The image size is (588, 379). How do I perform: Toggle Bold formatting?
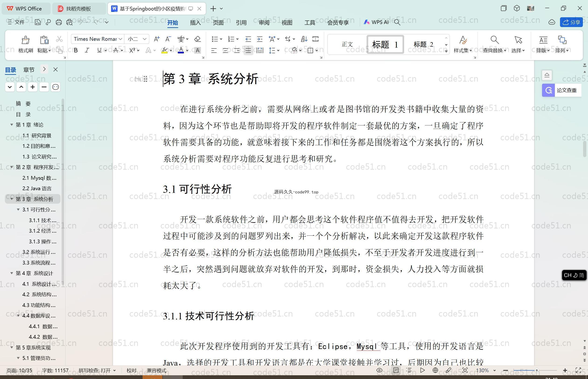(x=76, y=50)
